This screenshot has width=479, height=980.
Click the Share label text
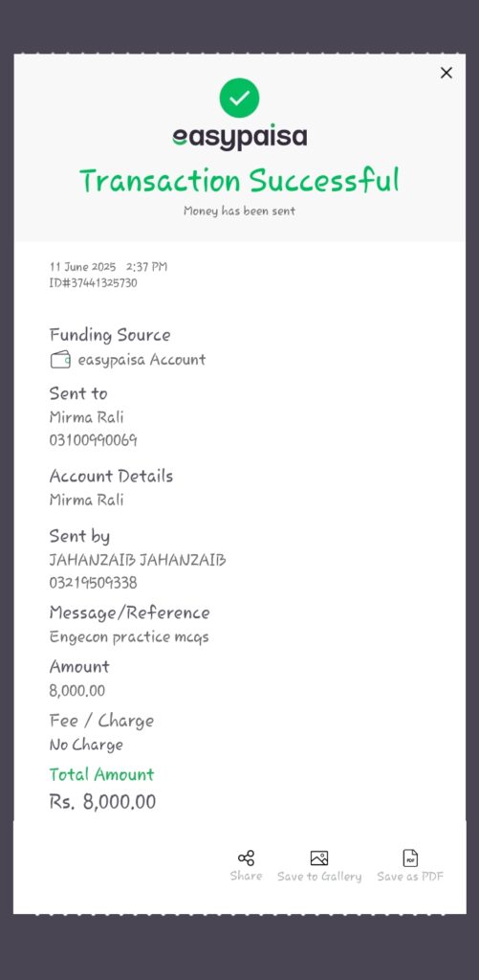pyautogui.click(x=246, y=876)
